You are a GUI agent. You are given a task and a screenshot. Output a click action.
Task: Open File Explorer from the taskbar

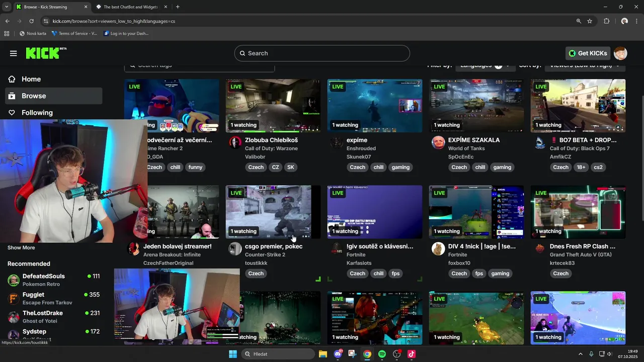point(323,354)
